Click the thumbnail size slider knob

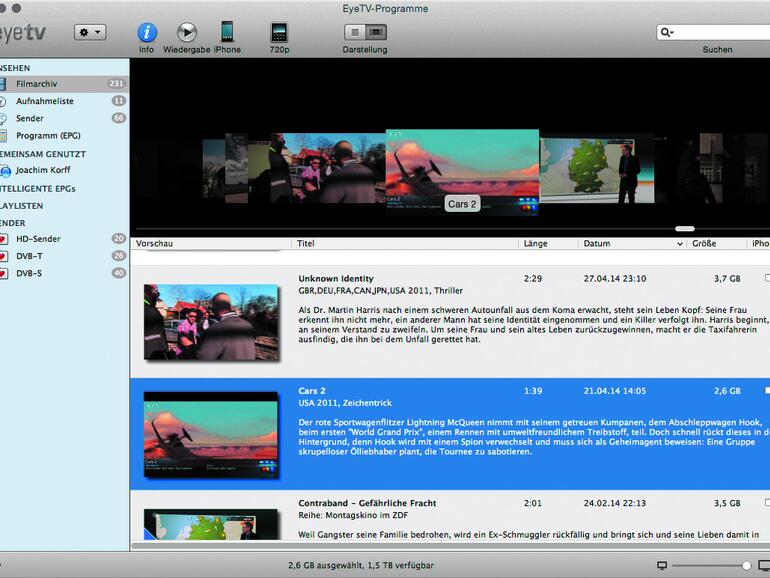pyautogui.click(x=746, y=566)
